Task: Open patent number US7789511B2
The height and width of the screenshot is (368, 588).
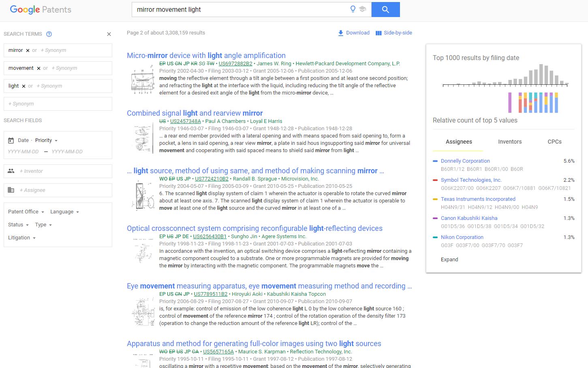Action: pos(210,294)
